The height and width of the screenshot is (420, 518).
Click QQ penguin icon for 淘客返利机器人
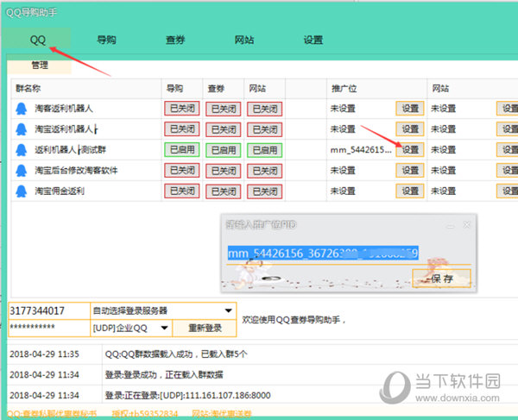(x=22, y=109)
